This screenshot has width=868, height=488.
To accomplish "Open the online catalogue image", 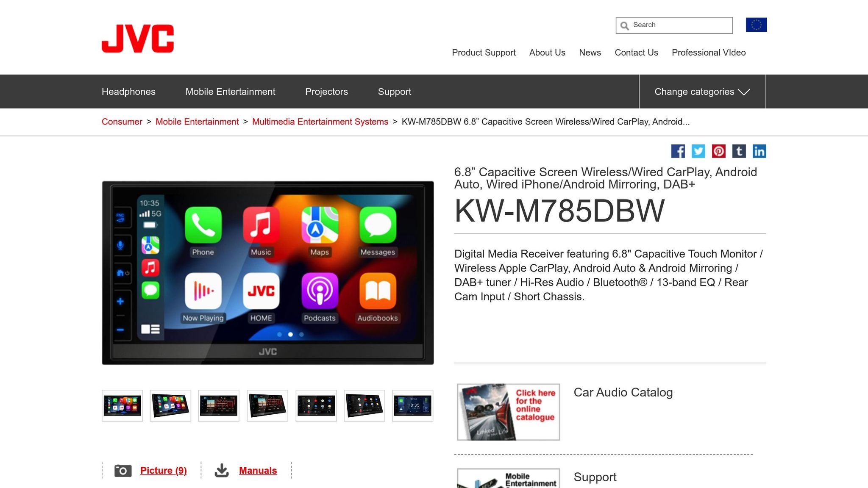I will [x=508, y=412].
